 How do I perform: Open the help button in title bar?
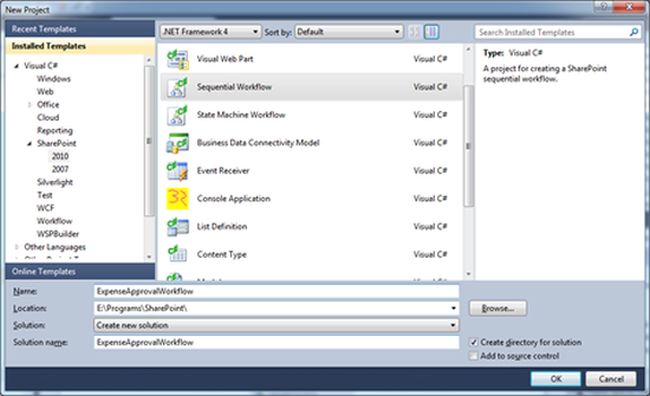tap(604, 6)
